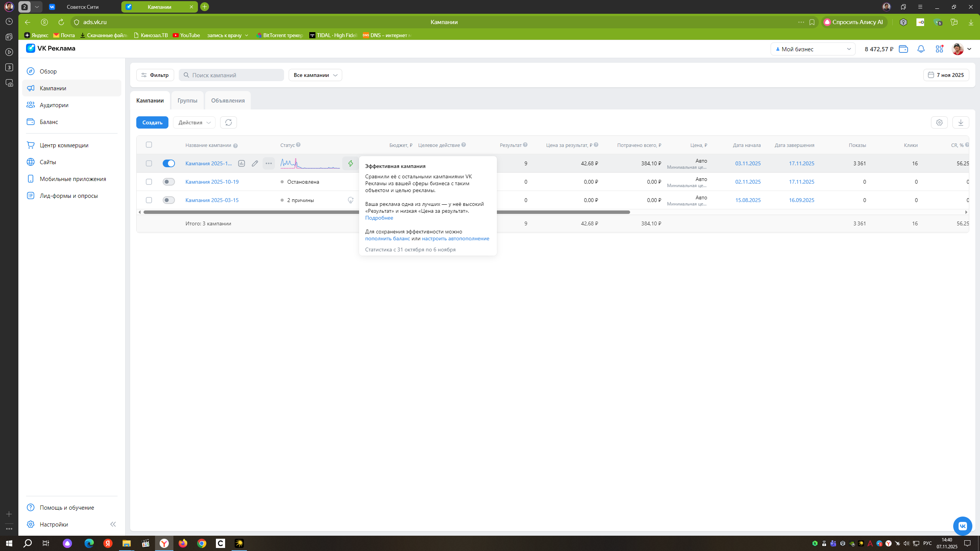Screen dimensions: 980x551
Task: Click the green lightning efficiency icon
Action: coord(350,163)
